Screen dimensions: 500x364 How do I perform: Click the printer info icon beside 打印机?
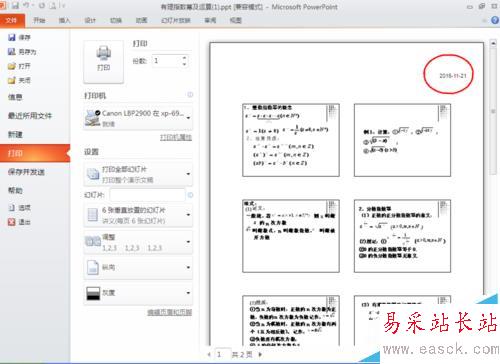[190, 95]
